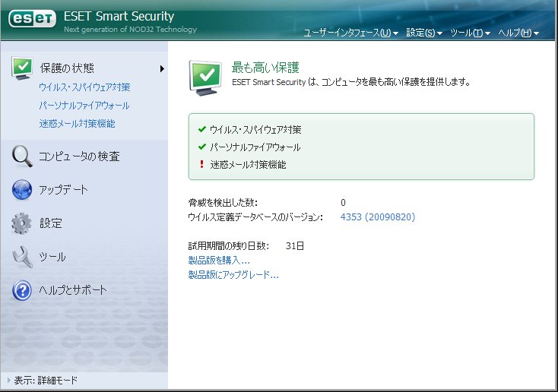Expand dropdown arrow next to ユーザーインタフェース(U)

395,33
